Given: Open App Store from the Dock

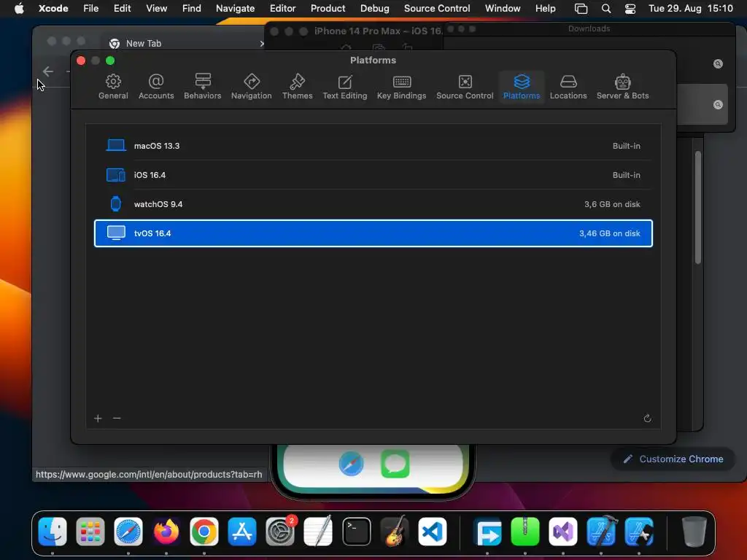Looking at the screenshot, I should point(242,532).
